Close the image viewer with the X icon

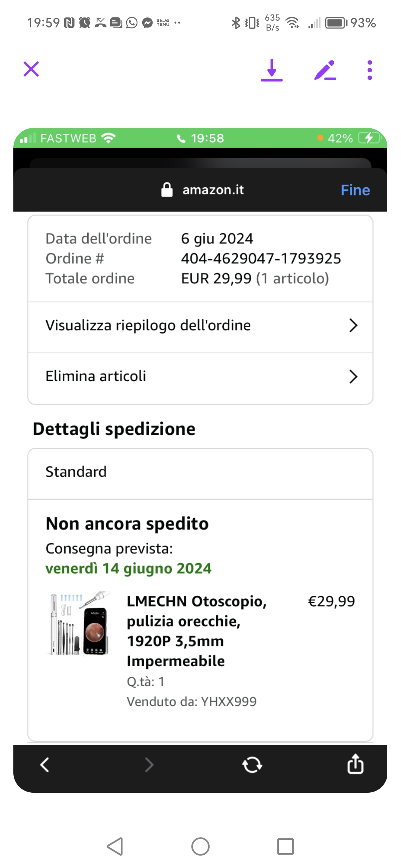[x=31, y=69]
